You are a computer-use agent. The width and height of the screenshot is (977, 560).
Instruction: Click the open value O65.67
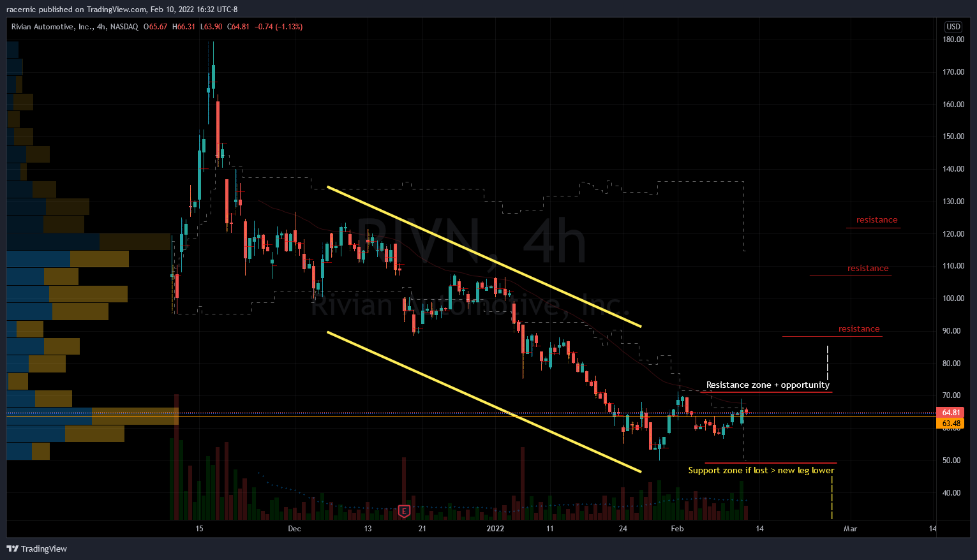coord(156,27)
